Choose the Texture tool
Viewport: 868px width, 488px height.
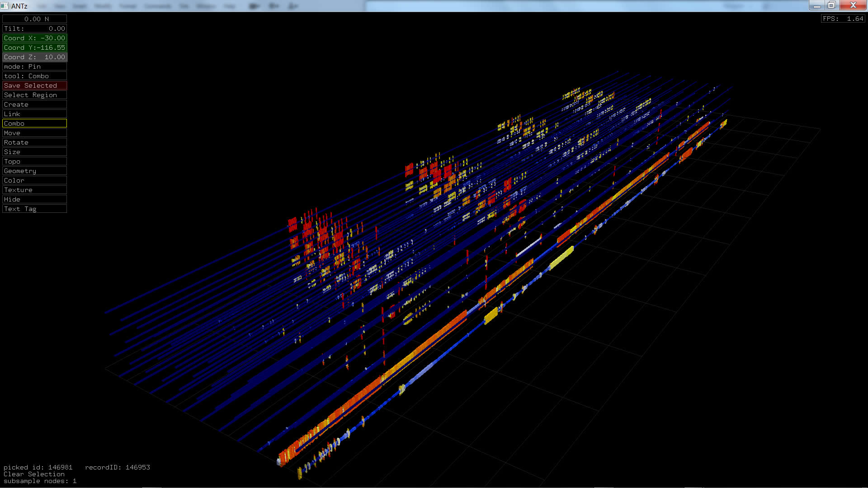pyautogui.click(x=34, y=190)
